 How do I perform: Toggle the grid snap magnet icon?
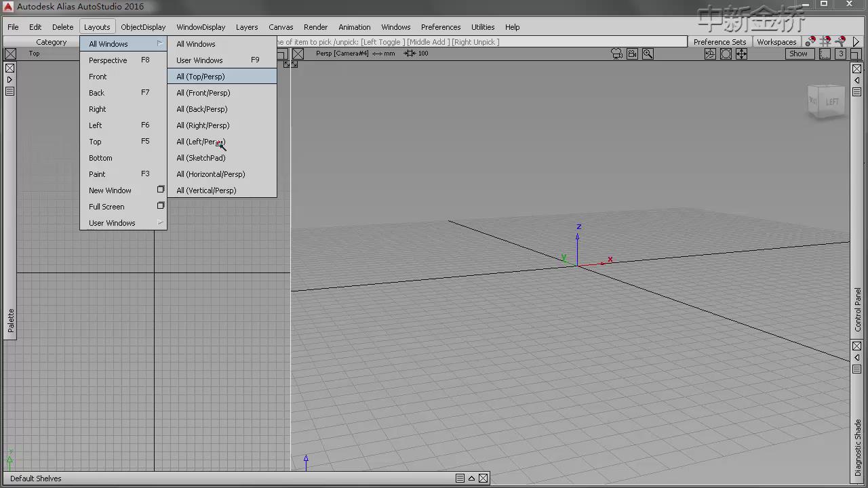click(x=825, y=42)
